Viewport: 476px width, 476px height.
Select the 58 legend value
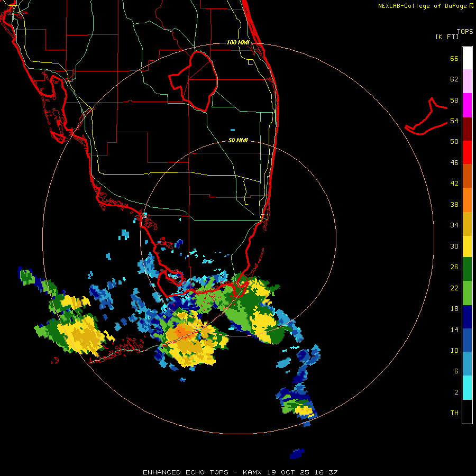tap(454, 100)
